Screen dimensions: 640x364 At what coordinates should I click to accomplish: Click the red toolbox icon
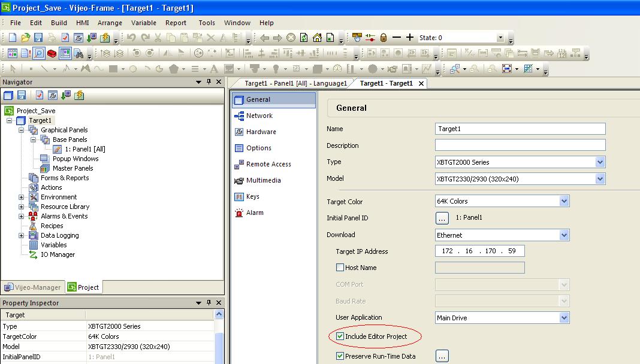52,53
